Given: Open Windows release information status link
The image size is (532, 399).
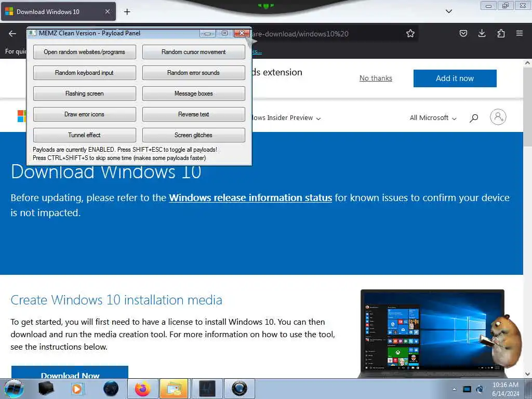Looking at the screenshot, I should [x=250, y=197].
